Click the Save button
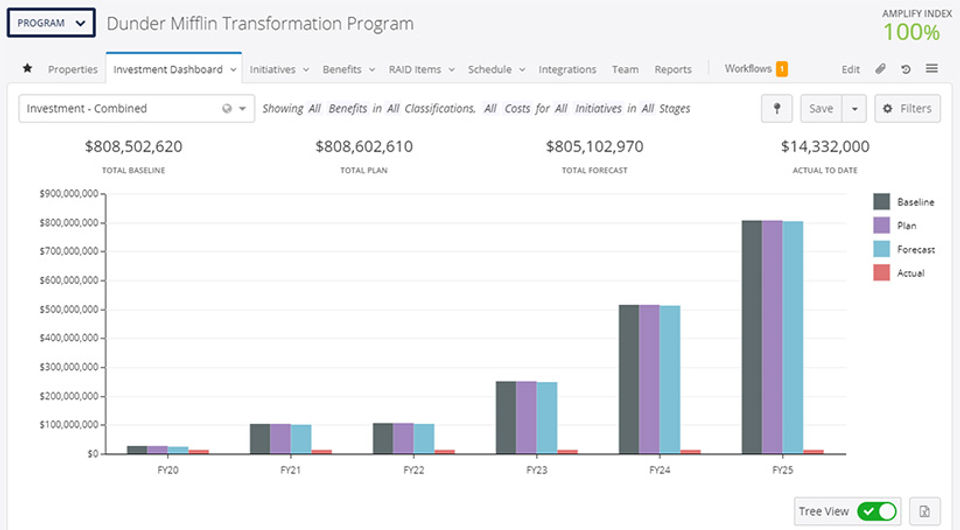Image resolution: width=960 pixels, height=530 pixels. click(x=821, y=108)
